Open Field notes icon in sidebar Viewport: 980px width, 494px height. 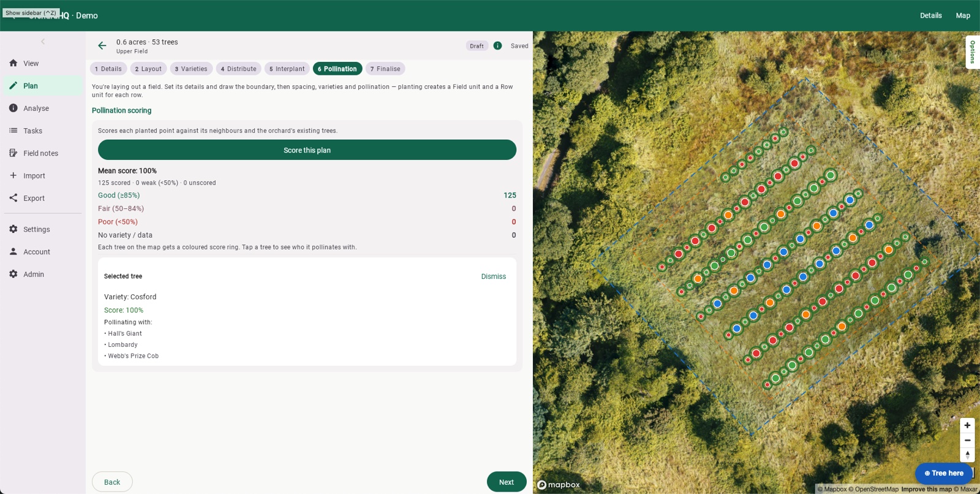[x=13, y=153]
